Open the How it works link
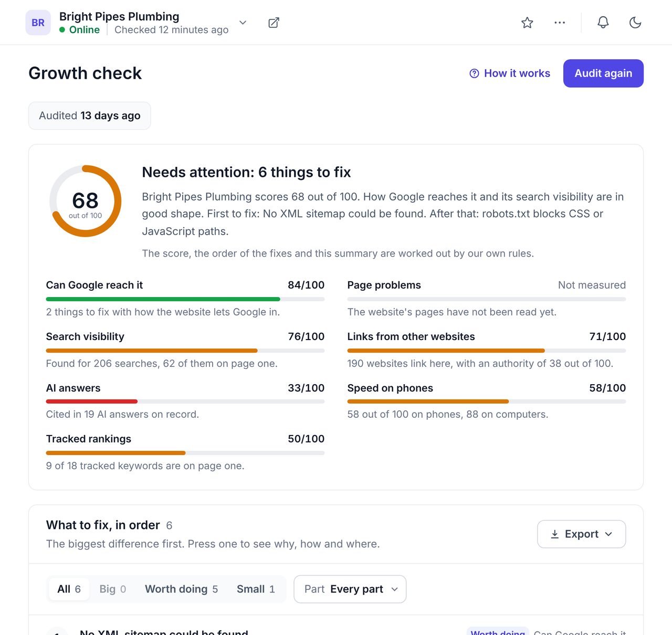 tap(510, 73)
